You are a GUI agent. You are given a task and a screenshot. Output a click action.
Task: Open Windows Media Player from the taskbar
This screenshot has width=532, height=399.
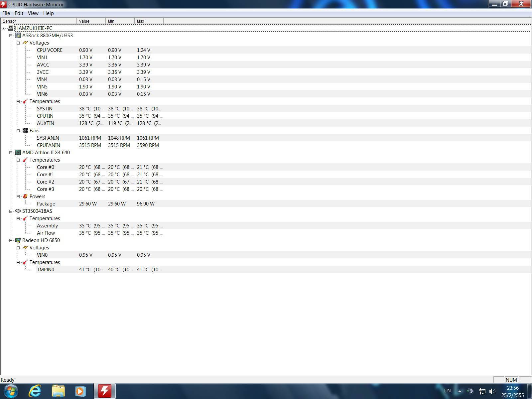point(80,391)
